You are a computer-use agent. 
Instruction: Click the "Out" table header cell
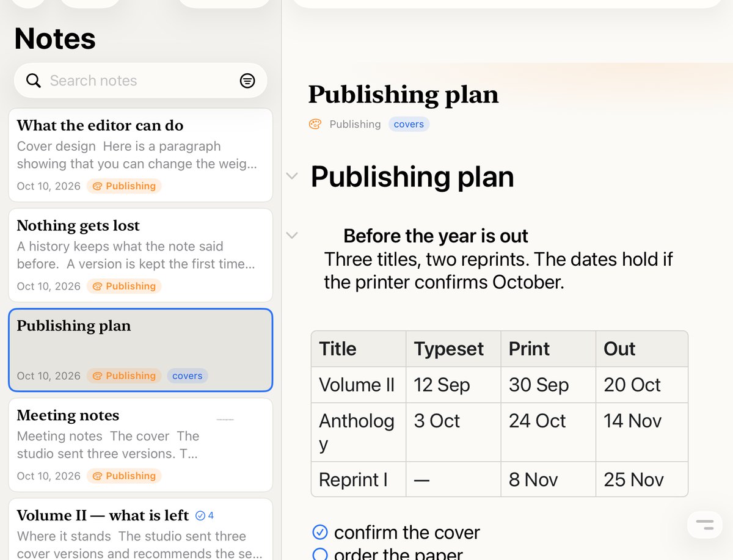point(642,349)
